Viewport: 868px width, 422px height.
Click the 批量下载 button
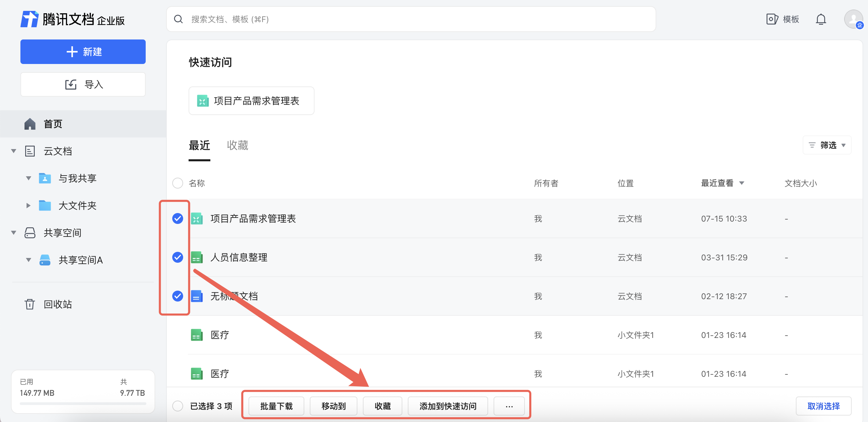pos(276,406)
